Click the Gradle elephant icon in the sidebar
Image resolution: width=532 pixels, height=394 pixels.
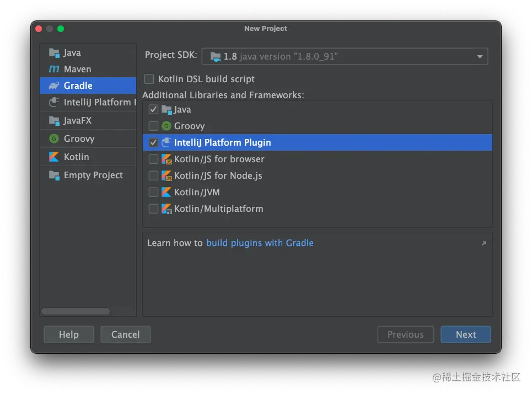point(54,86)
